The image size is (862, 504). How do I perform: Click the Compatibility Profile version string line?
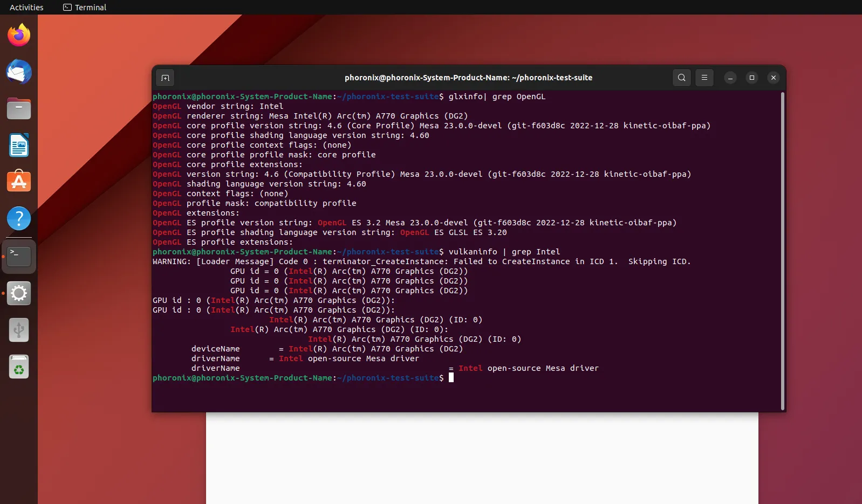coord(422,174)
